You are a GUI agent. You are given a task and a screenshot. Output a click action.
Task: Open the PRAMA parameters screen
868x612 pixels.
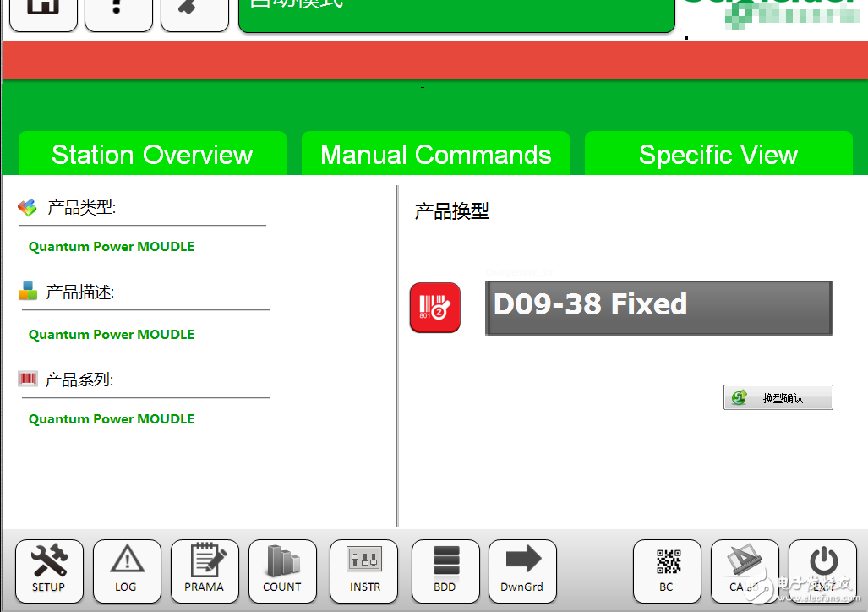205,571
